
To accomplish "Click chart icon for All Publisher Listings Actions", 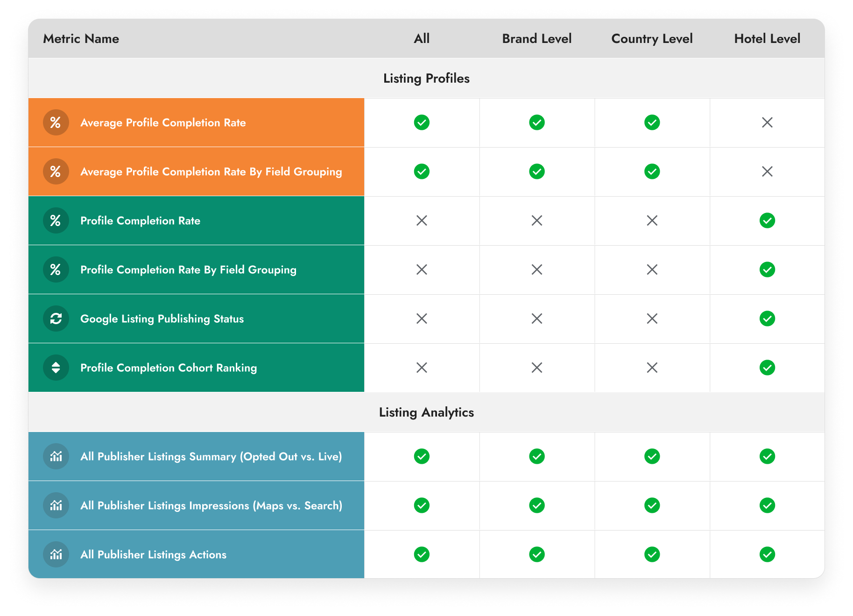I will (56, 554).
